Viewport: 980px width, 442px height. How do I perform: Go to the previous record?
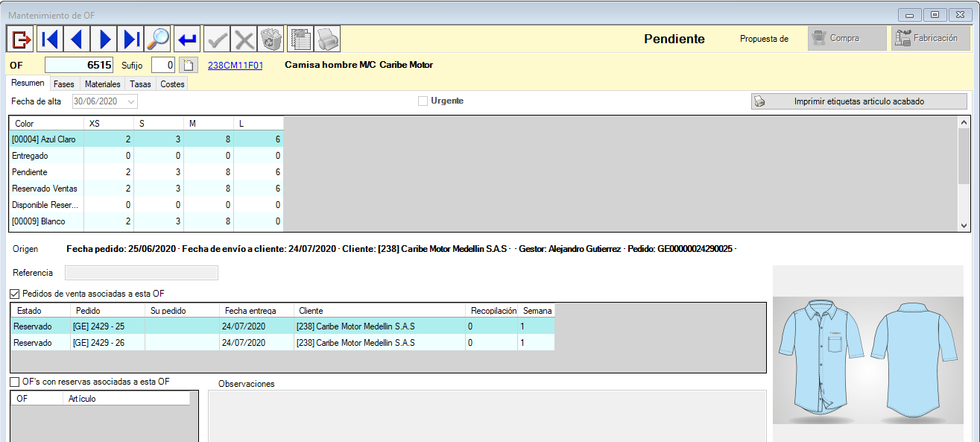[x=76, y=38]
